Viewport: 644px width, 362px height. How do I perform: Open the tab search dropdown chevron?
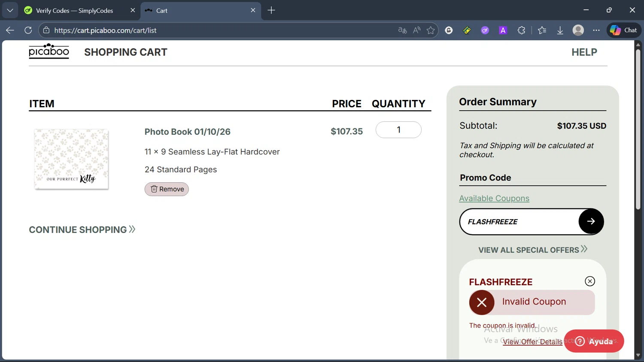point(10,10)
